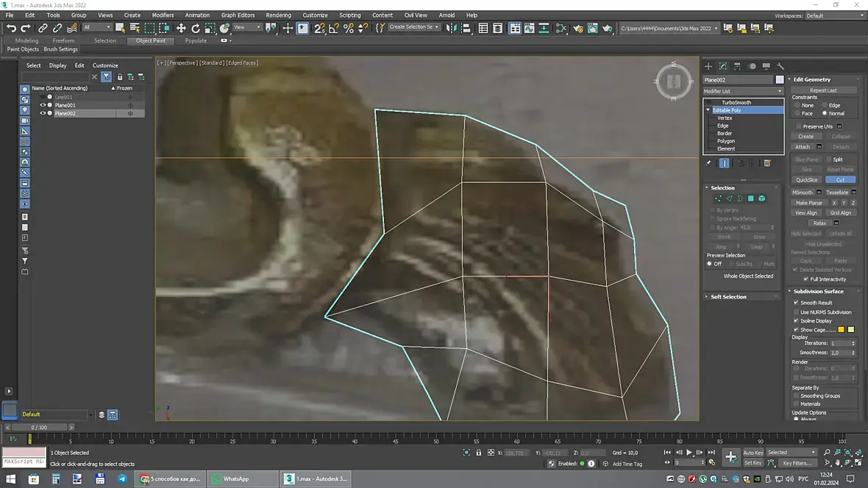
Task: Open the Hierarchy command panel tab
Action: click(737, 66)
